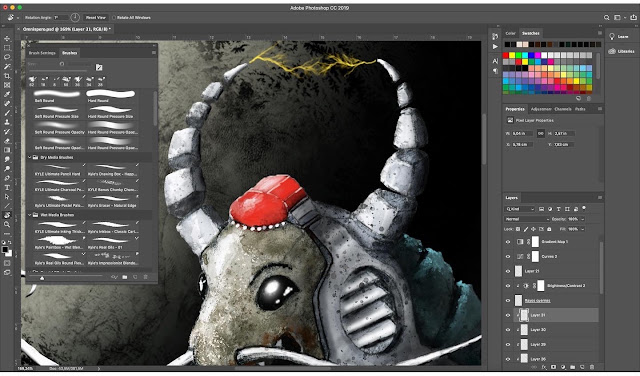Select the Spot Healing Brush tool
This screenshot has height=376, width=640.
(x=7, y=104)
